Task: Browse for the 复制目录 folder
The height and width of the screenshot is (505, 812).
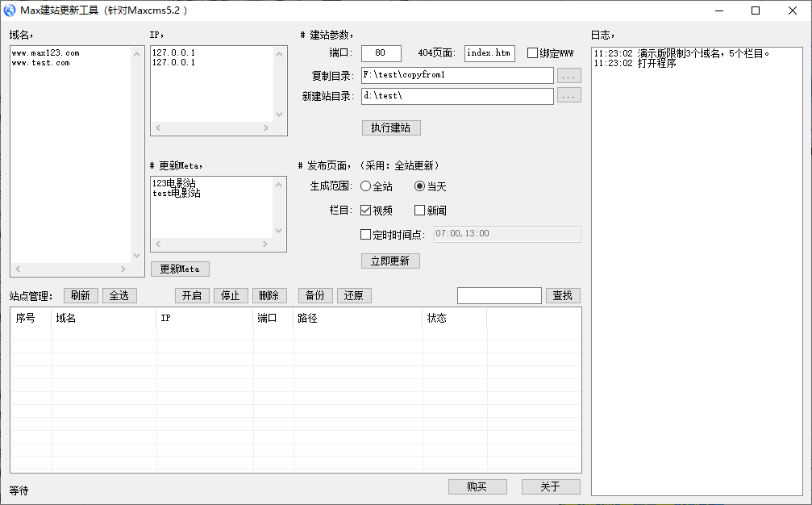Action: 568,76
